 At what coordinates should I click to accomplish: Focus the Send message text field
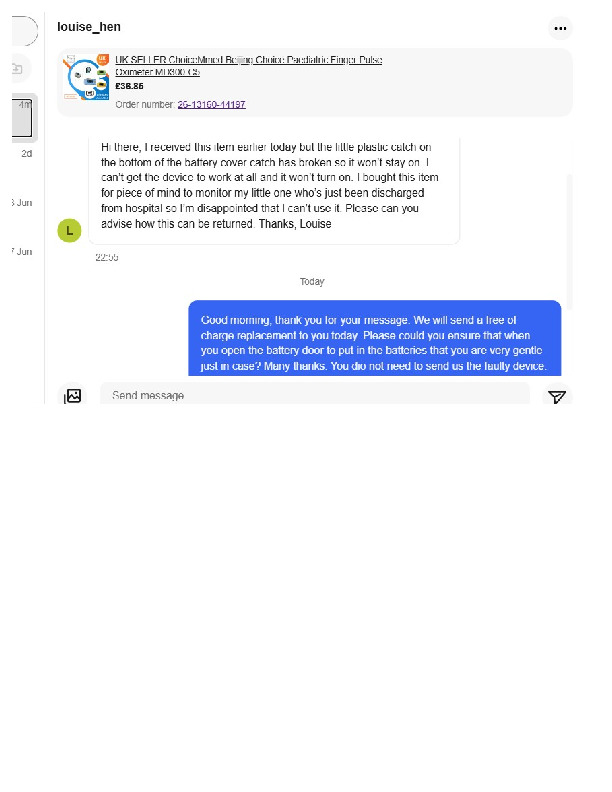coord(315,394)
